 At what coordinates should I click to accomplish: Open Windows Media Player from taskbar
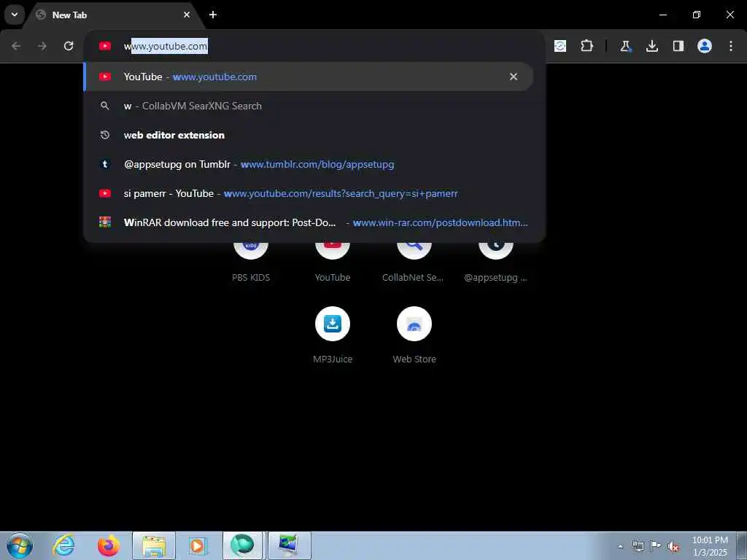point(198,545)
